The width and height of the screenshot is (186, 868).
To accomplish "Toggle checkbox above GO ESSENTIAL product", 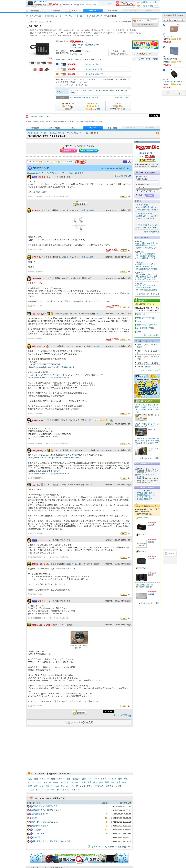I will (164, 47).
